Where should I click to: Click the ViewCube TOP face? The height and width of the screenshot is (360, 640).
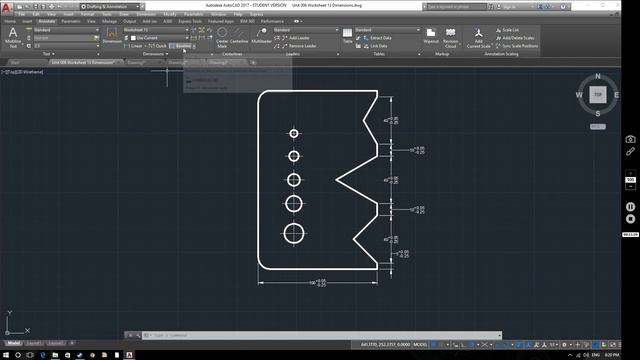[598, 95]
